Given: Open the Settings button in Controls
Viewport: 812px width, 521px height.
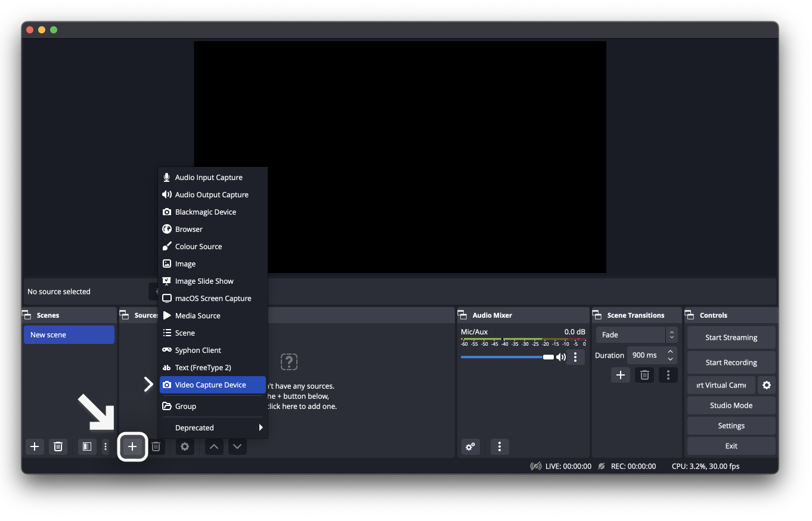Looking at the screenshot, I should (731, 426).
